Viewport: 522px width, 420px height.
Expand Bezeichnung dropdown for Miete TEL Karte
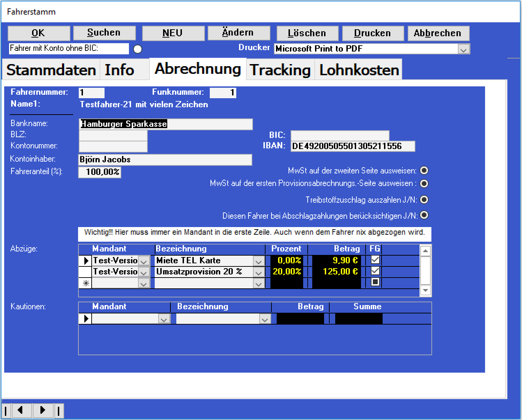tap(258, 261)
